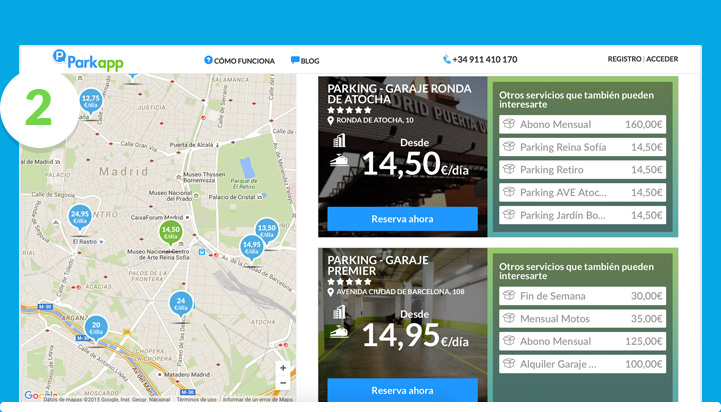The width and height of the screenshot is (721, 412).
Task: Click the green 14,50 €/día map pin
Action: pos(171,232)
